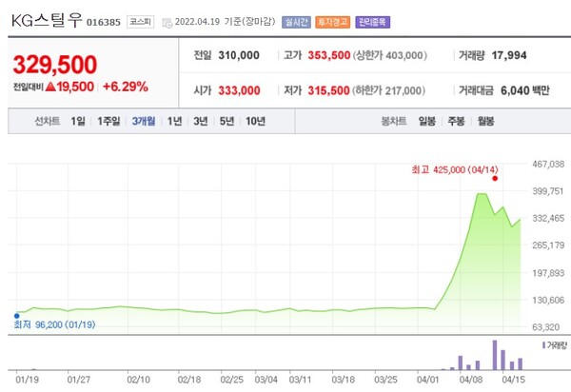Select the 3개월 chart period
The width and height of the screenshot is (571, 392).
(x=145, y=121)
